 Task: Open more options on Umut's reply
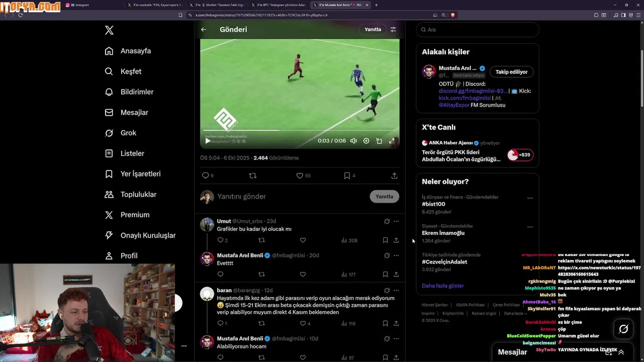pos(396,221)
